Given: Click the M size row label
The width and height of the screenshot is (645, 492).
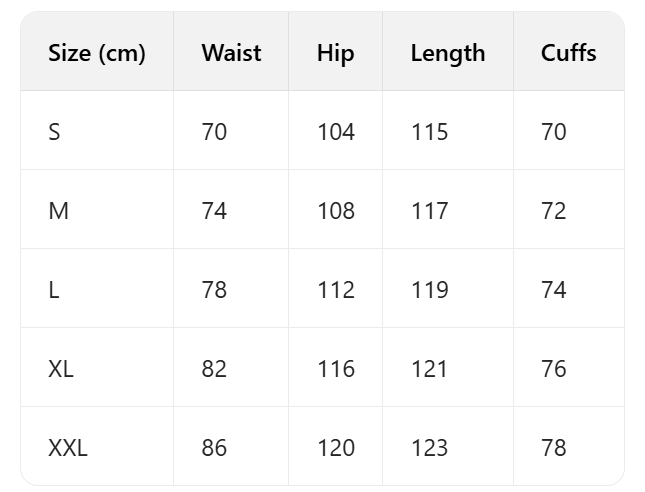Looking at the screenshot, I should click(57, 211).
